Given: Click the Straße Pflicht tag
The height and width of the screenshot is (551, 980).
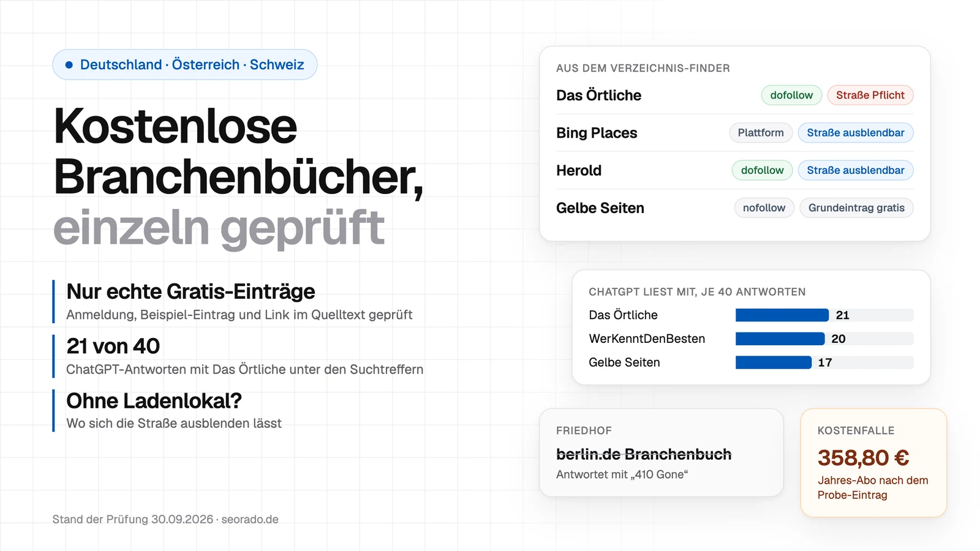Looking at the screenshot, I should [x=870, y=95].
